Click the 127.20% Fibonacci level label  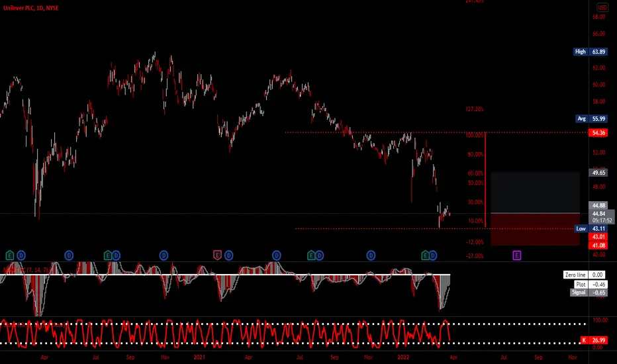pos(475,109)
